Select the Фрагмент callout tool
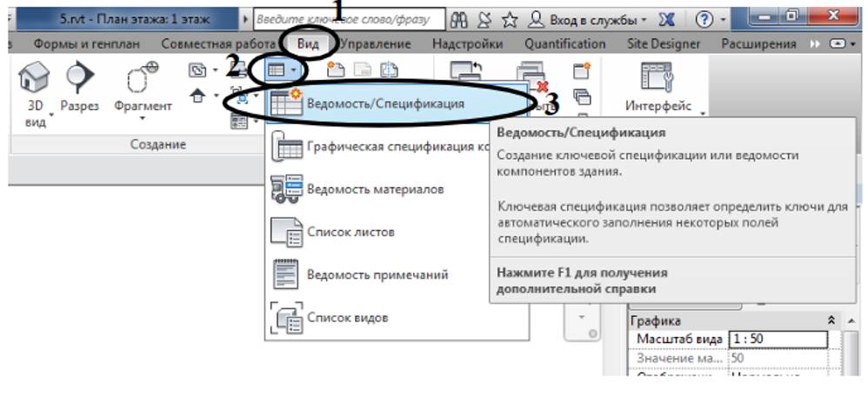Image resolution: width=868 pixels, height=417 pixels. click(143, 78)
